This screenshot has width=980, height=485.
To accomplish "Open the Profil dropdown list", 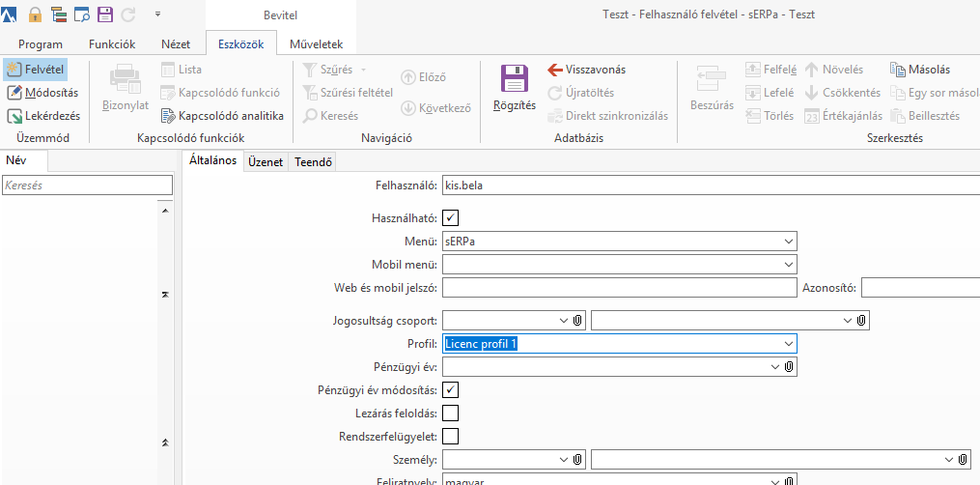I will (789, 344).
